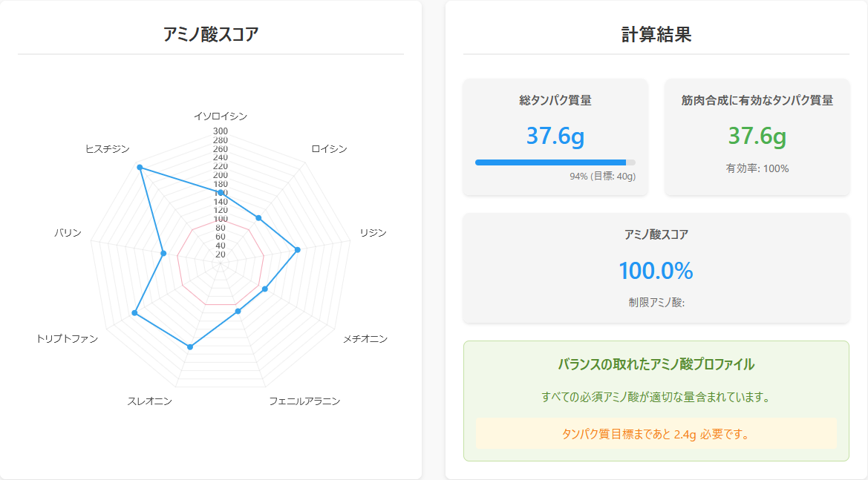Click the yellow protein target notice
Image resolution: width=868 pixels, height=480 pixels.
(x=656, y=434)
